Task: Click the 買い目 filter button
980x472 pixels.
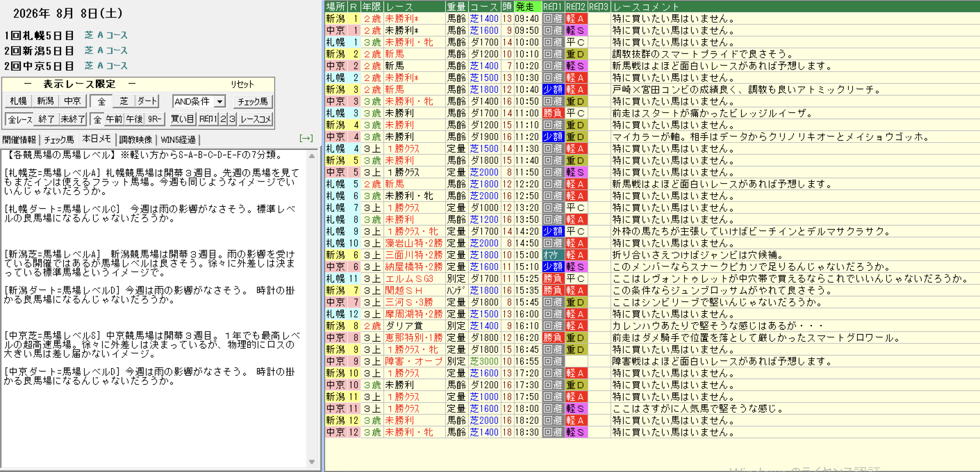Action: 183,119
